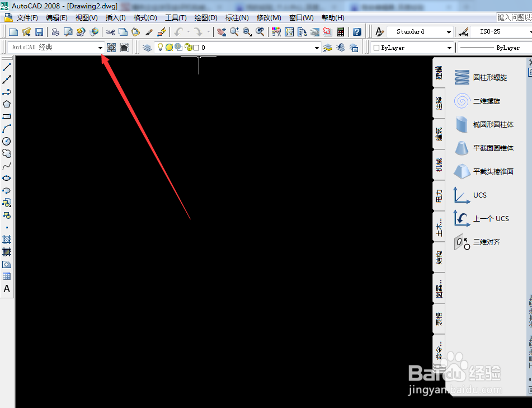Image resolution: width=532 pixels, height=408 pixels.
Task: Select the Arc tool
Action: click(7, 129)
